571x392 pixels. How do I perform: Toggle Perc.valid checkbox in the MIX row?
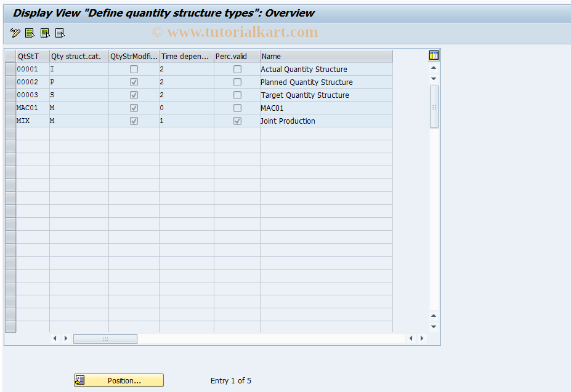[237, 121]
